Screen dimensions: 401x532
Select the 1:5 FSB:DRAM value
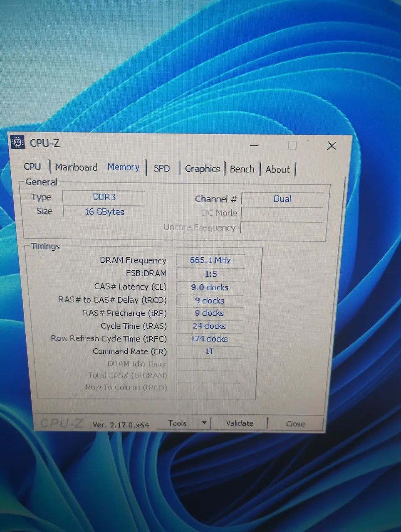210,274
